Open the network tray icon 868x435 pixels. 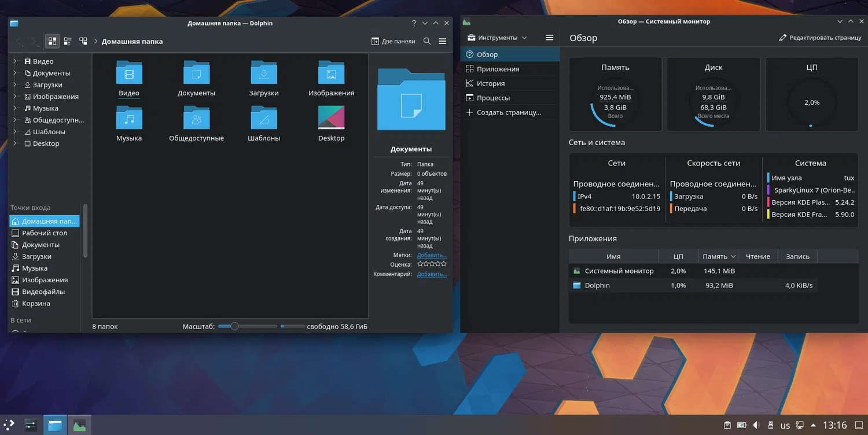(x=800, y=426)
